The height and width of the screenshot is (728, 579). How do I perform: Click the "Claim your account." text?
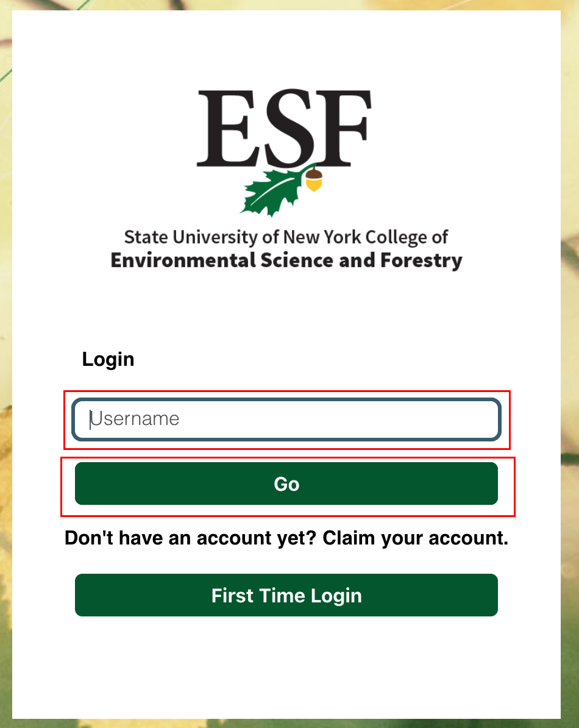coord(415,538)
